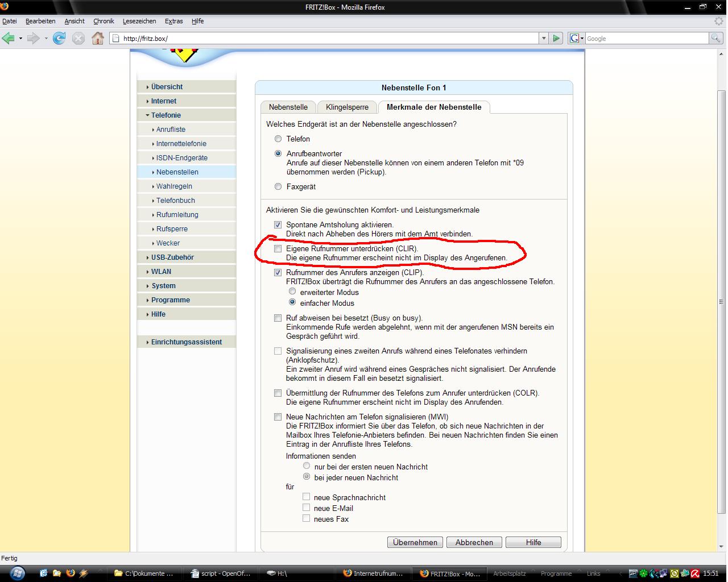This screenshot has width=728, height=582.
Task: Open the Hilfe sidebar section
Action: (x=187, y=314)
